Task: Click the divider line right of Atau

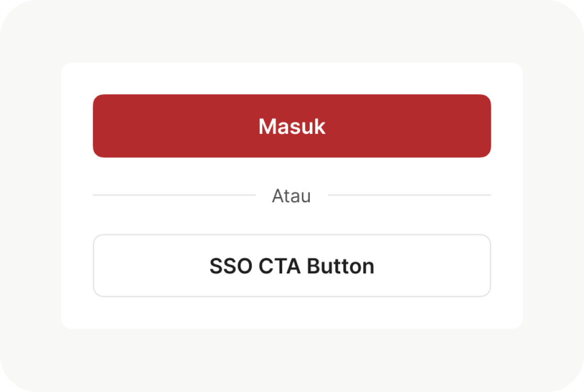Action: click(x=409, y=195)
